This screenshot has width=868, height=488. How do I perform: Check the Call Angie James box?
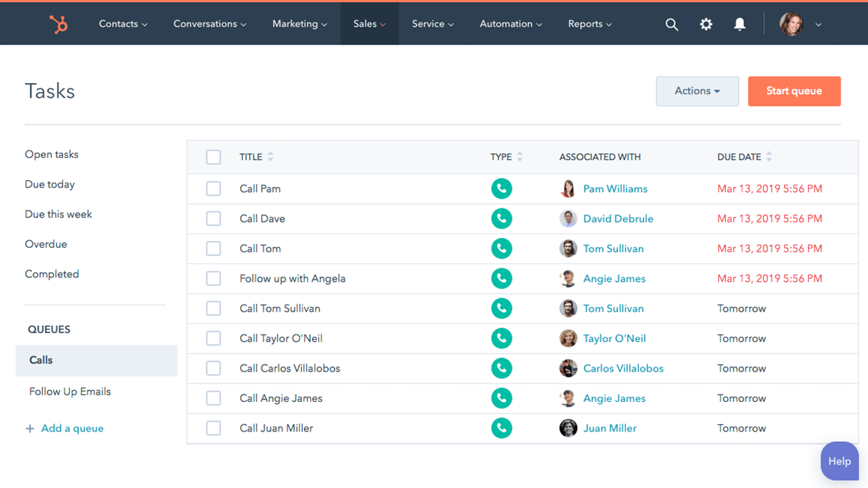click(213, 398)
